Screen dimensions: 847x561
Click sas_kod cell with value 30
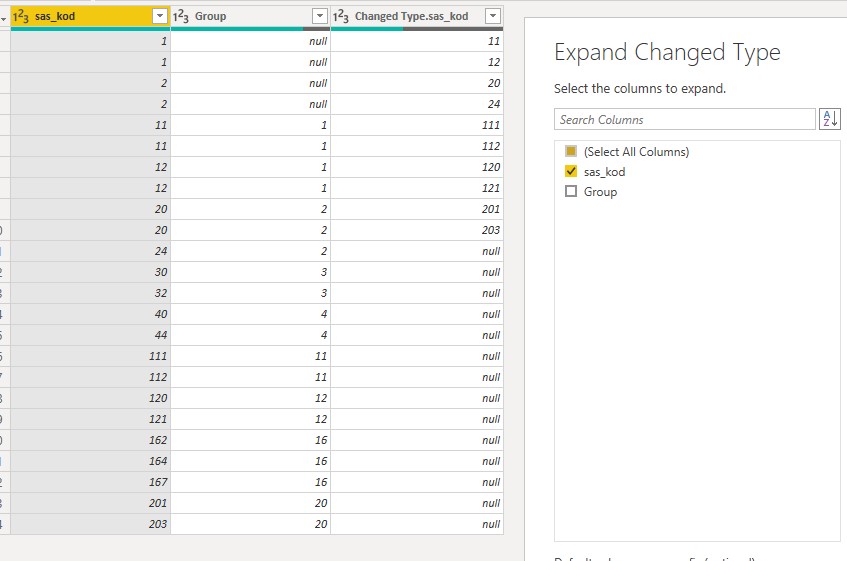point(90,272)
